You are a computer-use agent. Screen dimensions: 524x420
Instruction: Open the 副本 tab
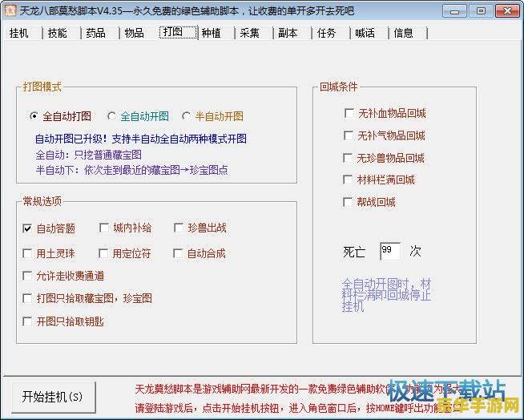pos(288,33)
